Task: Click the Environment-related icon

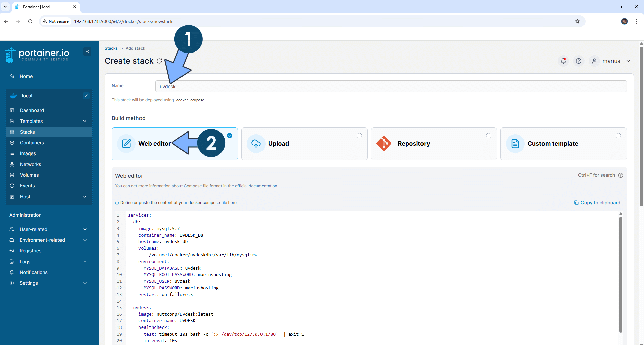Action: pos(12,240)
